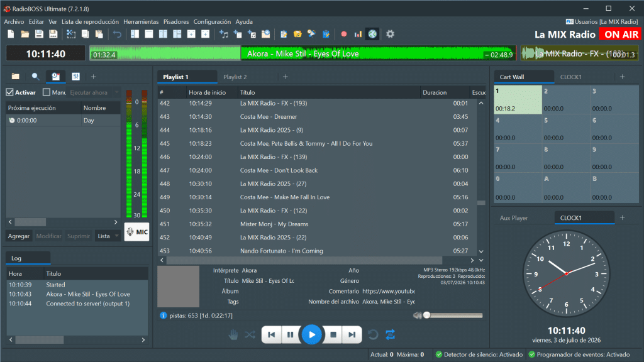644x362 pixels.
Task: Toggle the Manual checkbox
Action: pyautogui.click(x=47, y=92)
